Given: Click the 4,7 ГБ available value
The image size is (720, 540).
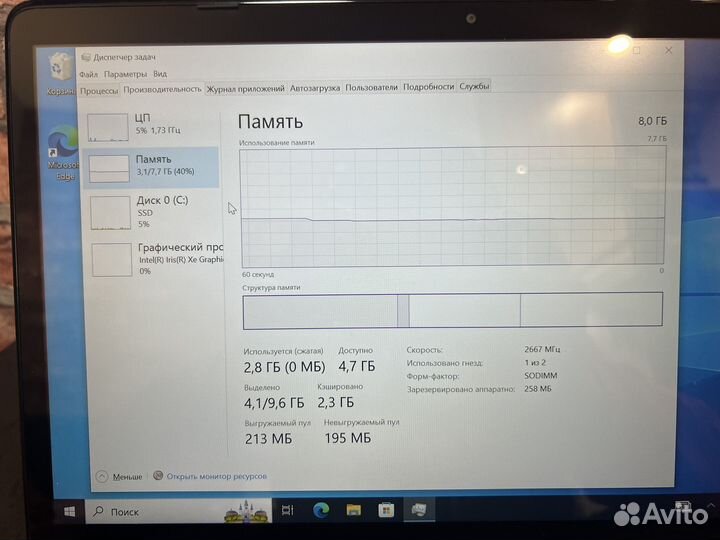Looking at the screenshot, I should (x=357, y=366).
